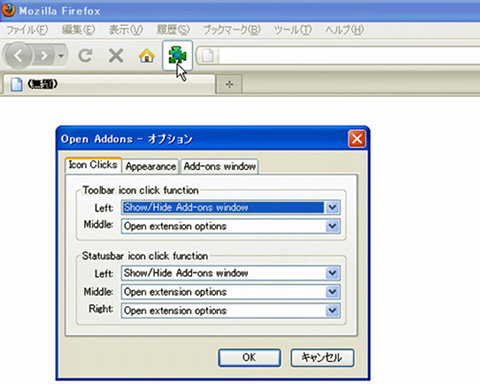The height and width of the screenshot is (384, 480).
Task: Switch to the Appearance tab
Action: point(151,166)
